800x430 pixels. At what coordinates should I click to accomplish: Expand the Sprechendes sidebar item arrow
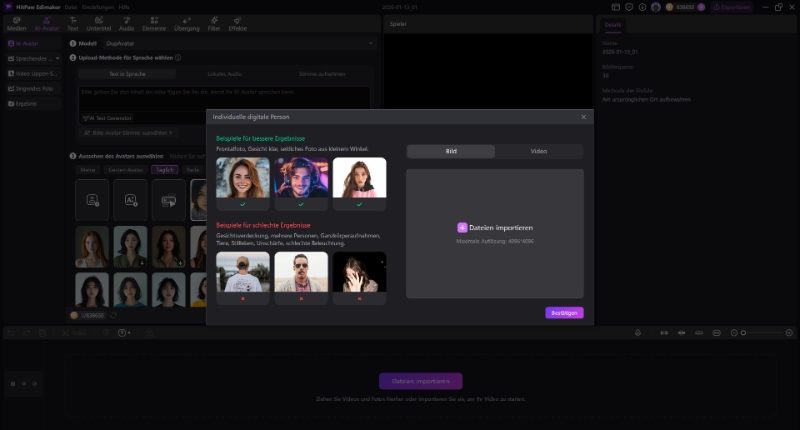pos(57,59)
